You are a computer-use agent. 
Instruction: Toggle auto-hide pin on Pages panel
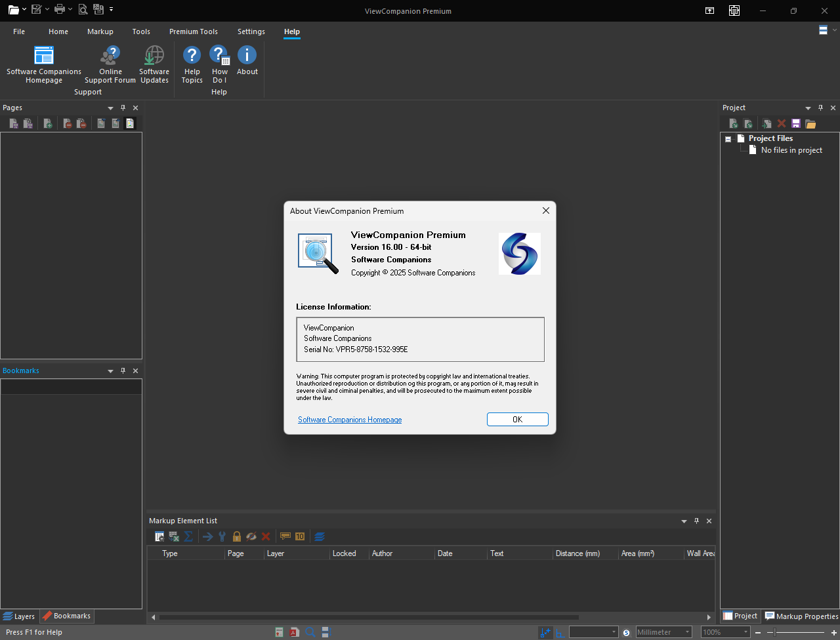tap(123, 108)
